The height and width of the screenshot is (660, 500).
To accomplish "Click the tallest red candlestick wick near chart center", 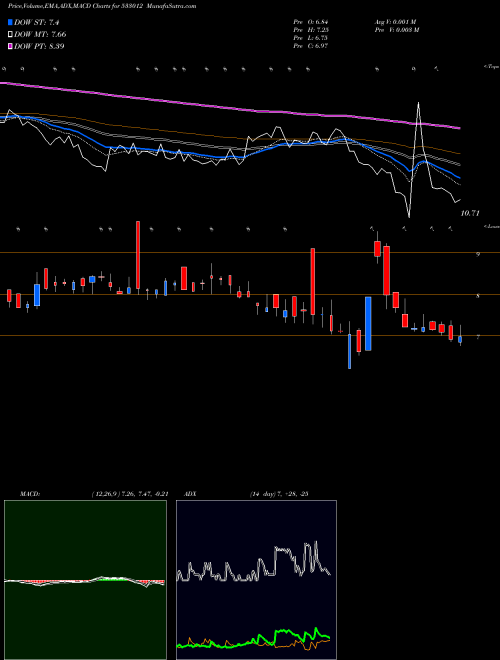I will pyautogui.click(x=138, y=255).
